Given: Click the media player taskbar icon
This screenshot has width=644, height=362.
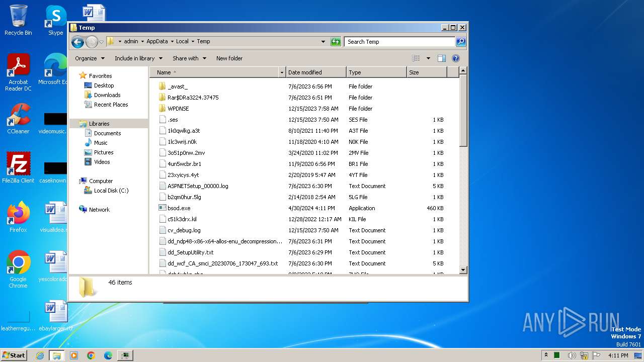Looking at the screenshot, I should coord(74,355).
